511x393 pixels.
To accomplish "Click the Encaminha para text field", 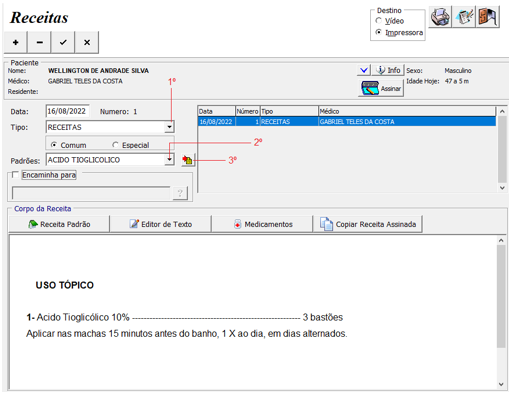I will [91, 193].
